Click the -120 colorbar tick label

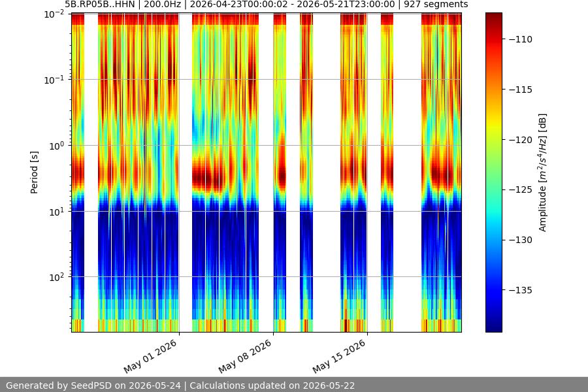[521, 140]
